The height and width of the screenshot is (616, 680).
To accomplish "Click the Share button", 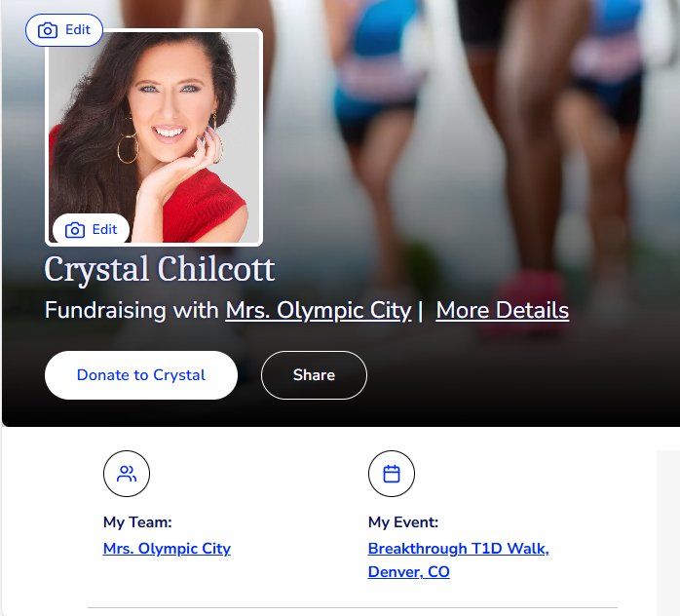I will coord(314,375).
